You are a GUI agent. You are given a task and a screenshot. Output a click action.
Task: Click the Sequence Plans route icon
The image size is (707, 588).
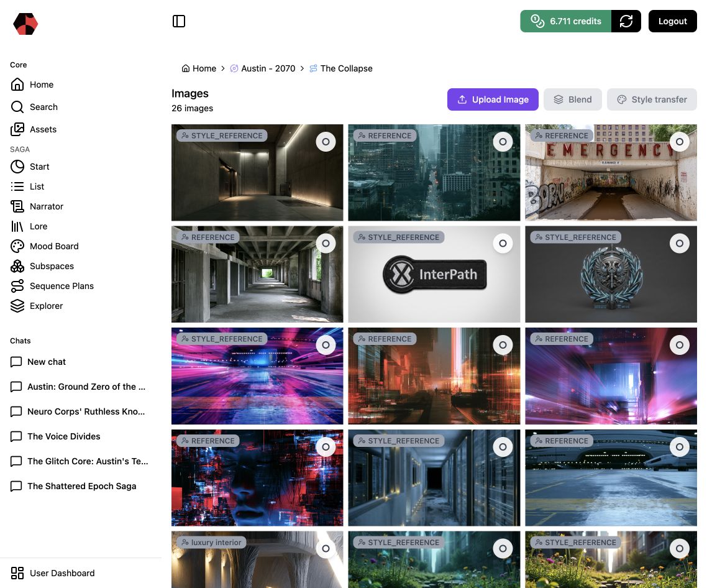(17, 286)
